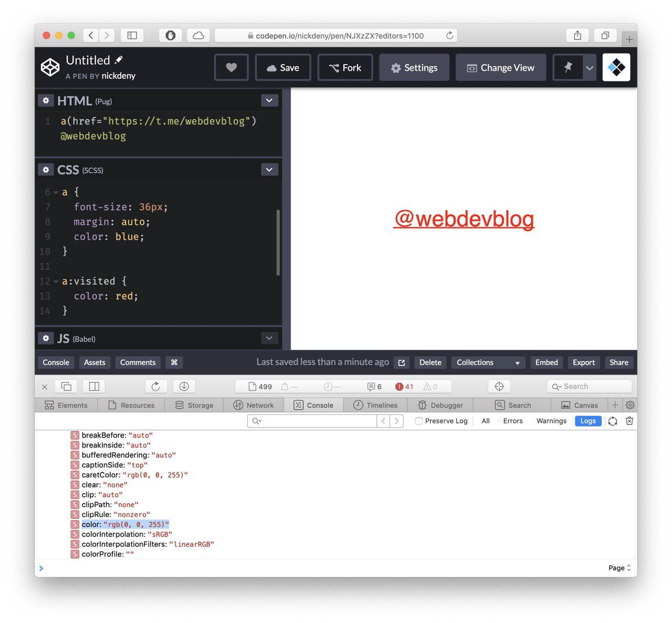Viewport: 672px width, 623px height.
Task: Click the CSS editor scrollbar
Action: point(278,242)
